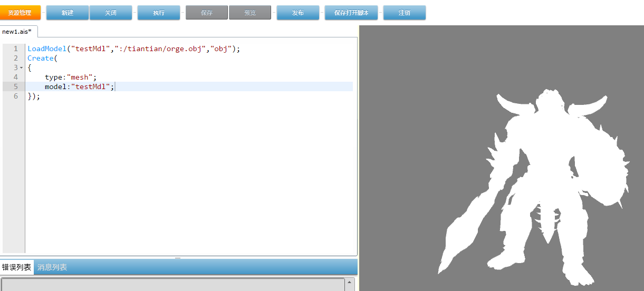Viewport: 644px width, 291px height.
Task: Click the closing }); on line 6
Action: (34, 96)
